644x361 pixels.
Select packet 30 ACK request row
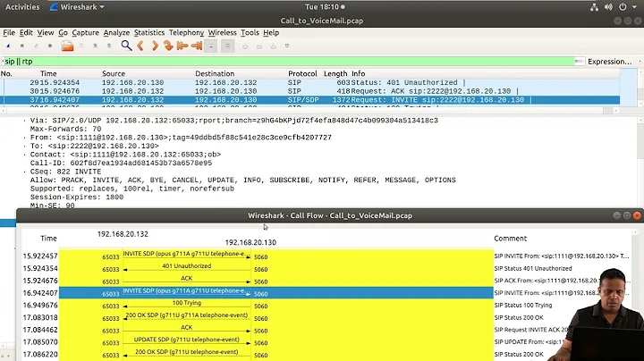click(x=310, y=91)
